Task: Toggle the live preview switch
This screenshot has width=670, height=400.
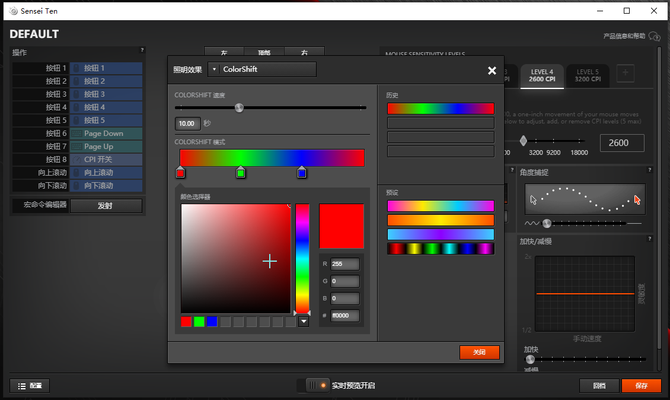Action: tap(316, 385)
